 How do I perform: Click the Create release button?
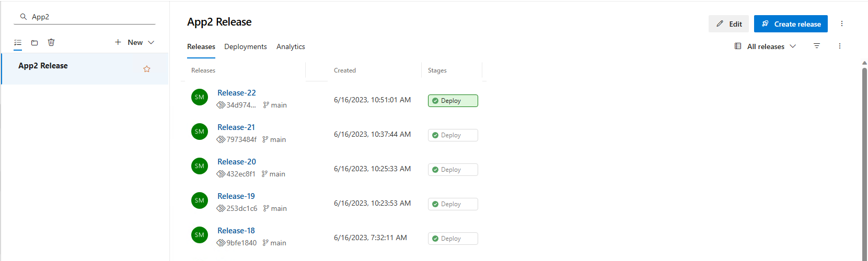tap(791, 24)
